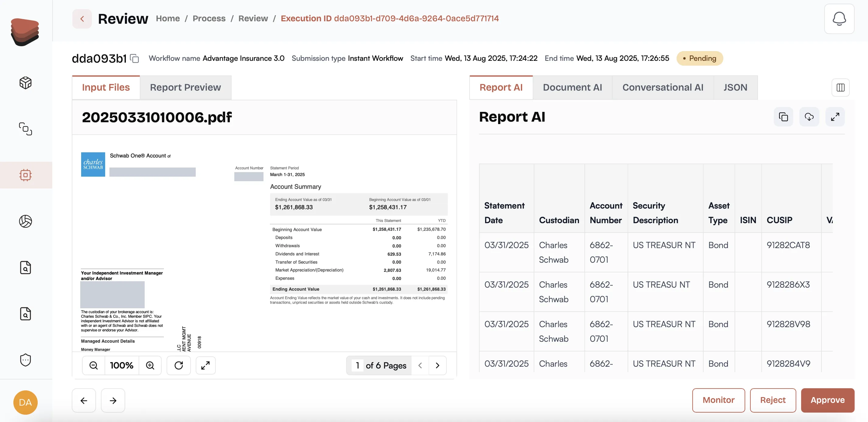Open the cube icon in sidebar
This screenshot has width=868, height=422.
click(x=26, y=83)
